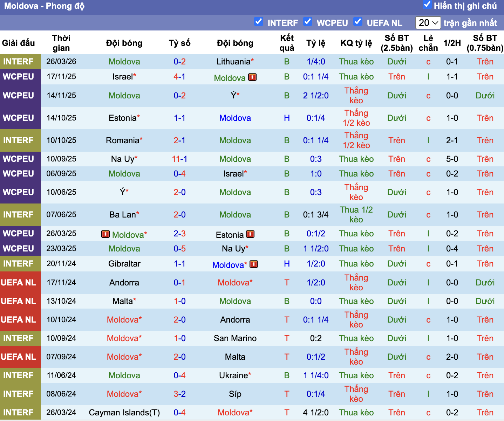Click date 13/10/24 in Malta row

coord(61,301)
